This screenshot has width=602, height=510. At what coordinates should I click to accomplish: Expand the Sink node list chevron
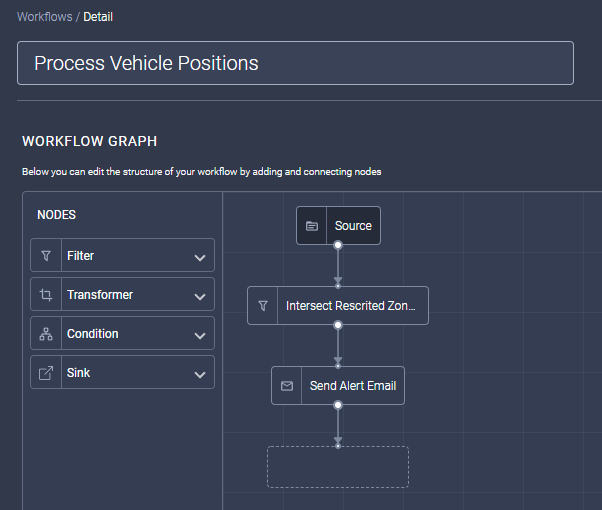pos(199,374)
